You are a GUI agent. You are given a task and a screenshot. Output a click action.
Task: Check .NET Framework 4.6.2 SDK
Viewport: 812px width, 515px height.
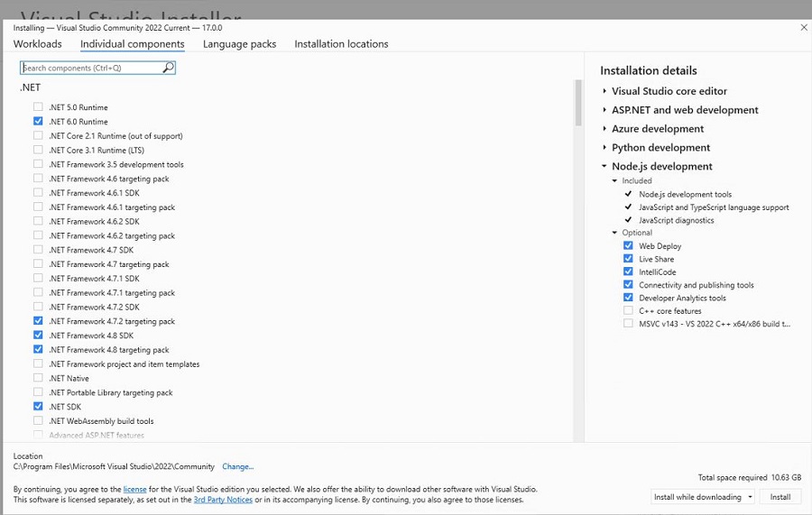coord(38,221)
